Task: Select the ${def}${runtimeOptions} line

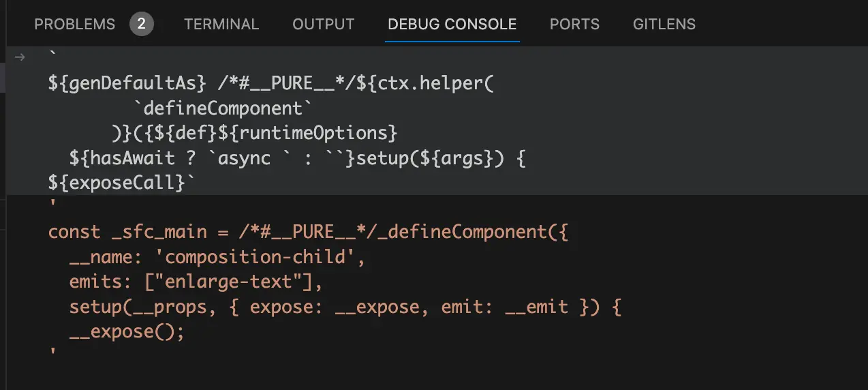Action: (254, 132)
